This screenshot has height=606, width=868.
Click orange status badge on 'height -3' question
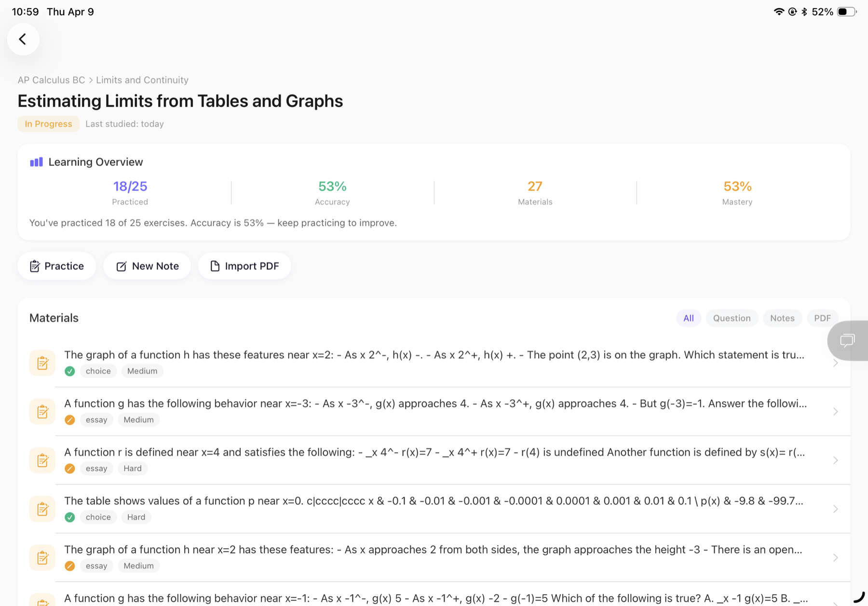[x=70, y=566]
